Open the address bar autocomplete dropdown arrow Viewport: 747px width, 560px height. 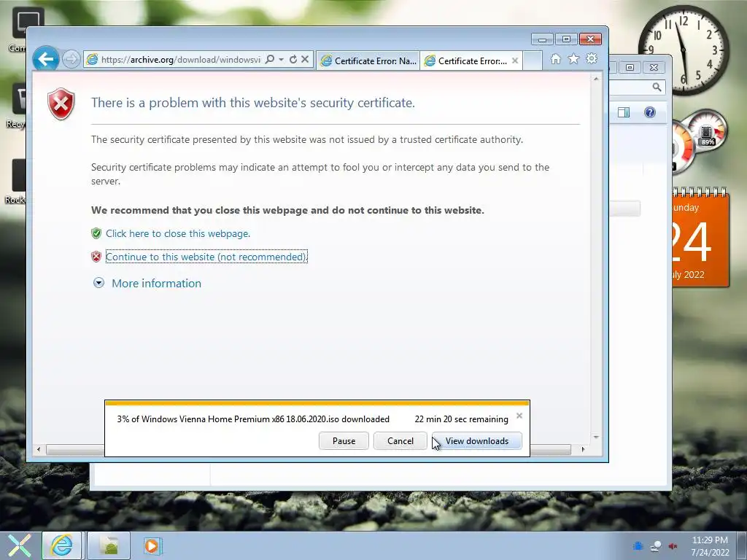281,60
